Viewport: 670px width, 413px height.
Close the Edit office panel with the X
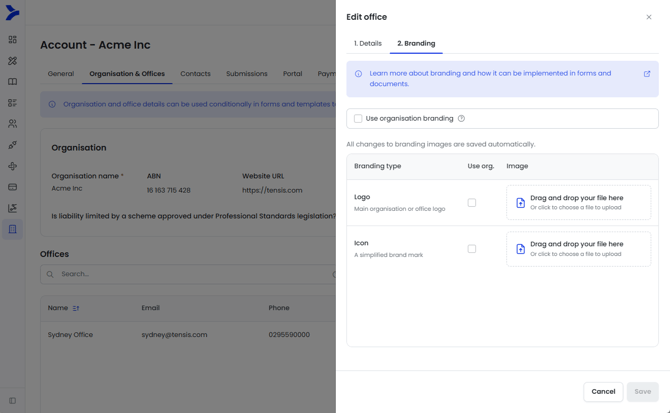point(649,17)
